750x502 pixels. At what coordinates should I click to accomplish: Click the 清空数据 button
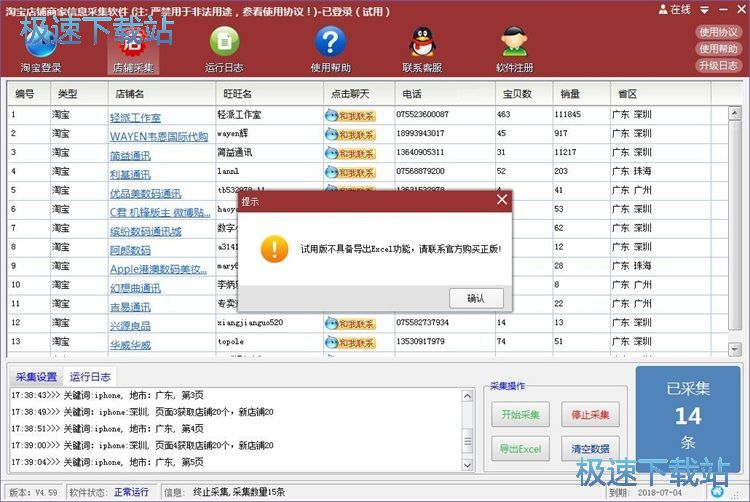point(590,449)
